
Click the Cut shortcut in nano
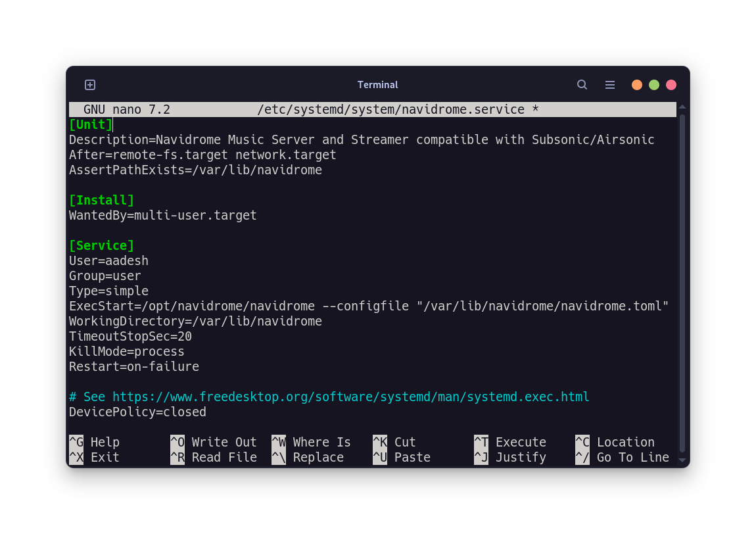[x=393, y=442]
